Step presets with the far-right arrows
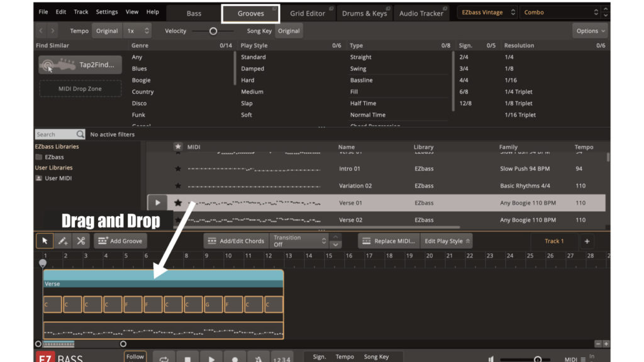The image size is (644, 362). click(606, 13)
